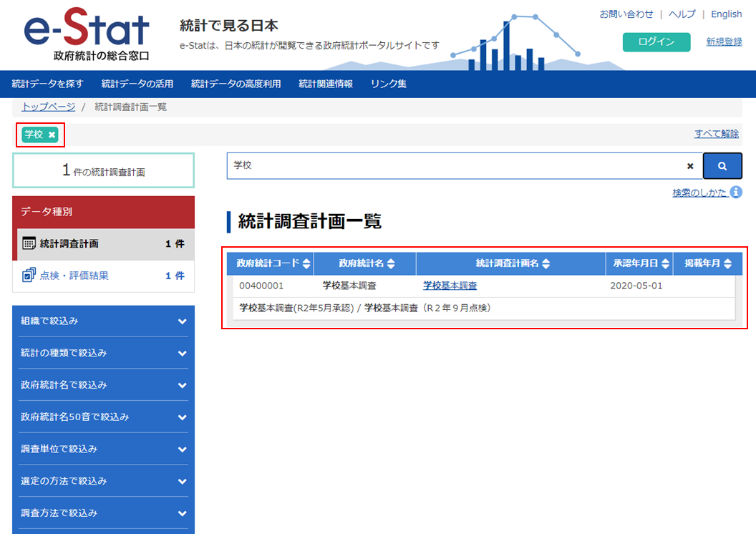Click the e-Stat logo

87,34
